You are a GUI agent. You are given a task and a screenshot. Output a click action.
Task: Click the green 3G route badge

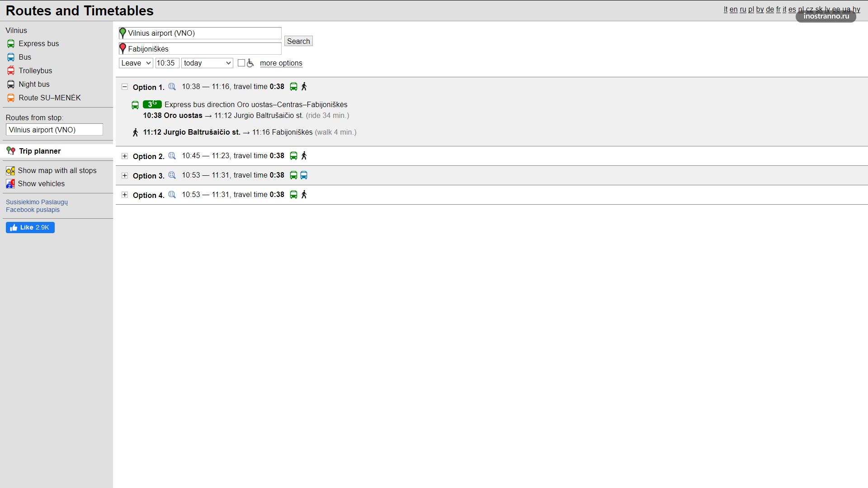pyautogui.click(x=152, y=104)
